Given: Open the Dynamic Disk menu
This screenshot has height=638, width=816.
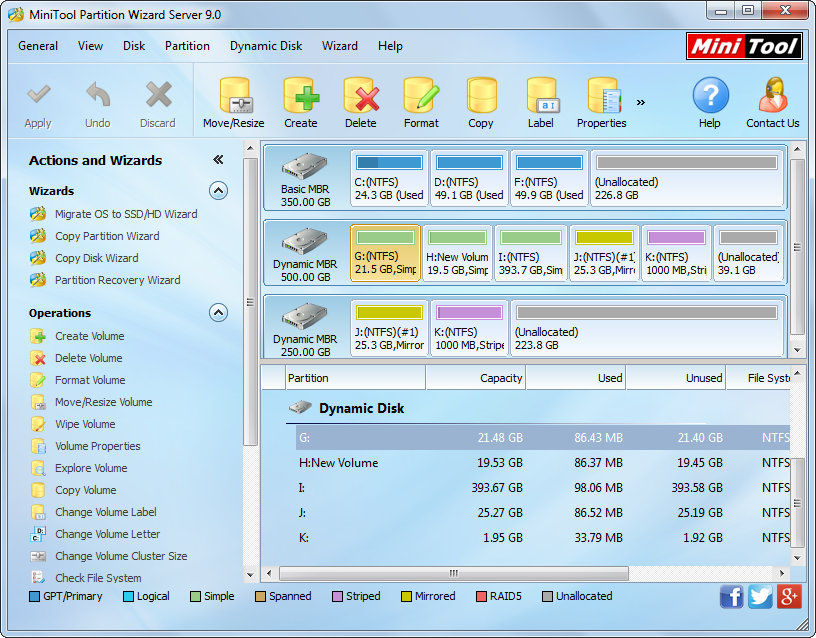Looking at the screenshot, I should click(266, 46).
